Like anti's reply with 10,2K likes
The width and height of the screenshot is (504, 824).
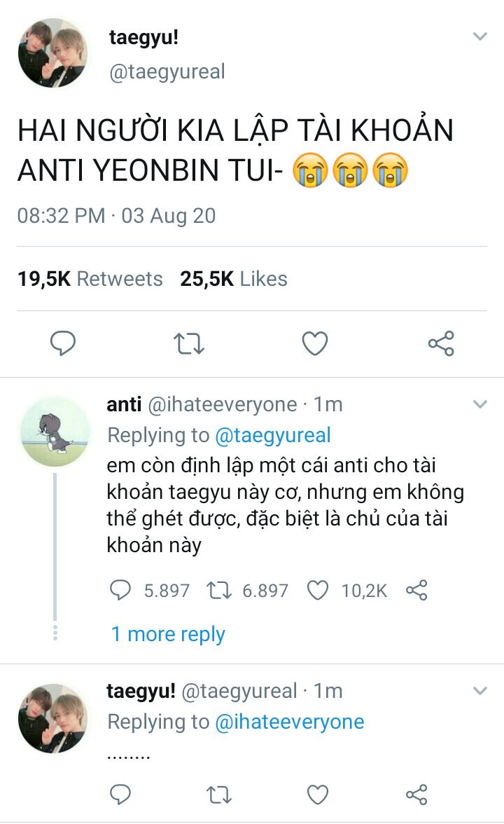[x=318, y=591]
